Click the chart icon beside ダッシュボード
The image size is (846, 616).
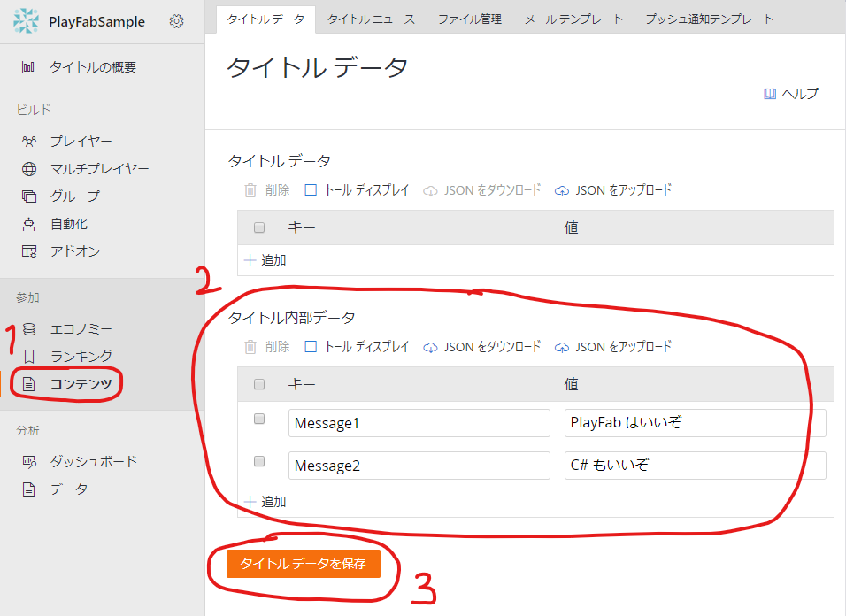29,462
